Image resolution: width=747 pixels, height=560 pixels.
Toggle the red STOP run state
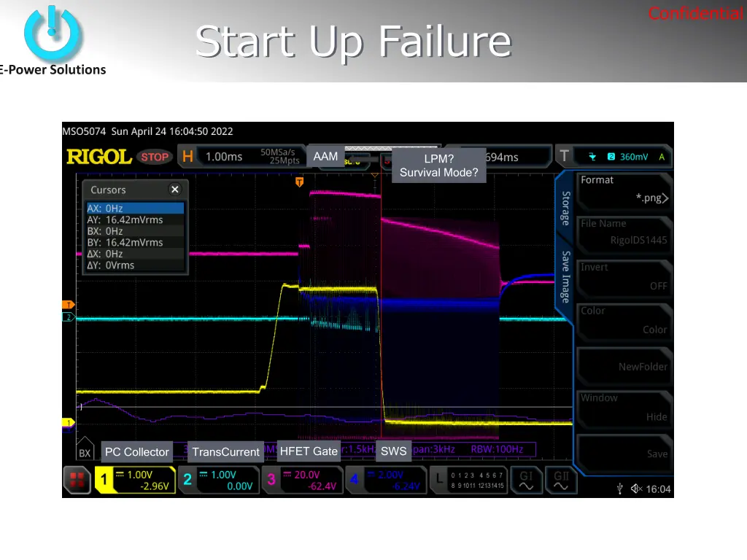point(155,157)
